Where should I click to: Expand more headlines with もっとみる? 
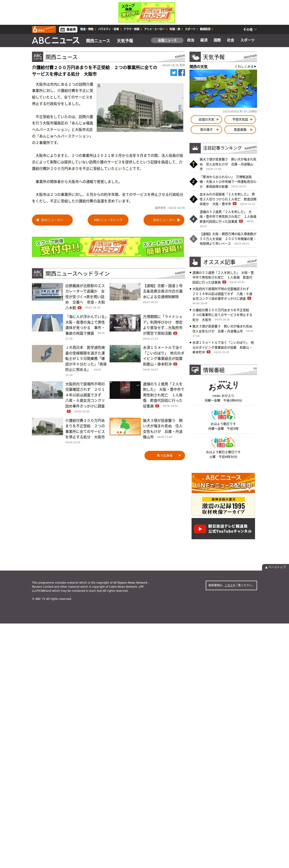point(165,456)
